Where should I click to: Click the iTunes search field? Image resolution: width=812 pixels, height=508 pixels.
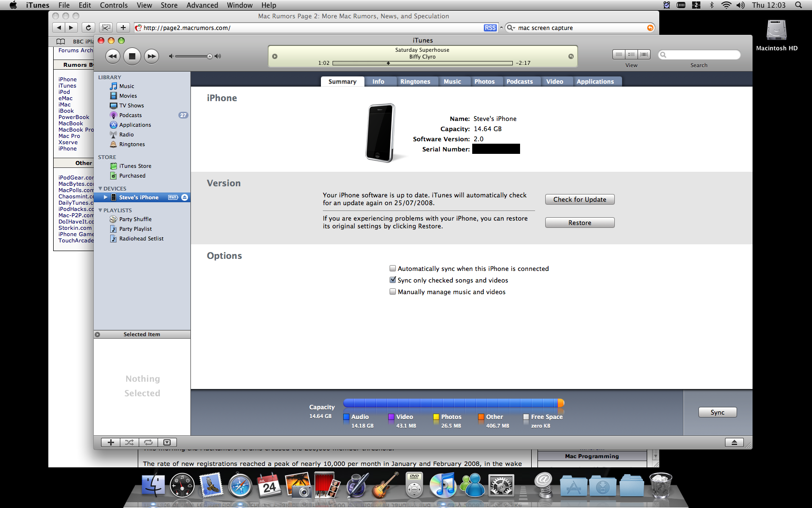699,55
